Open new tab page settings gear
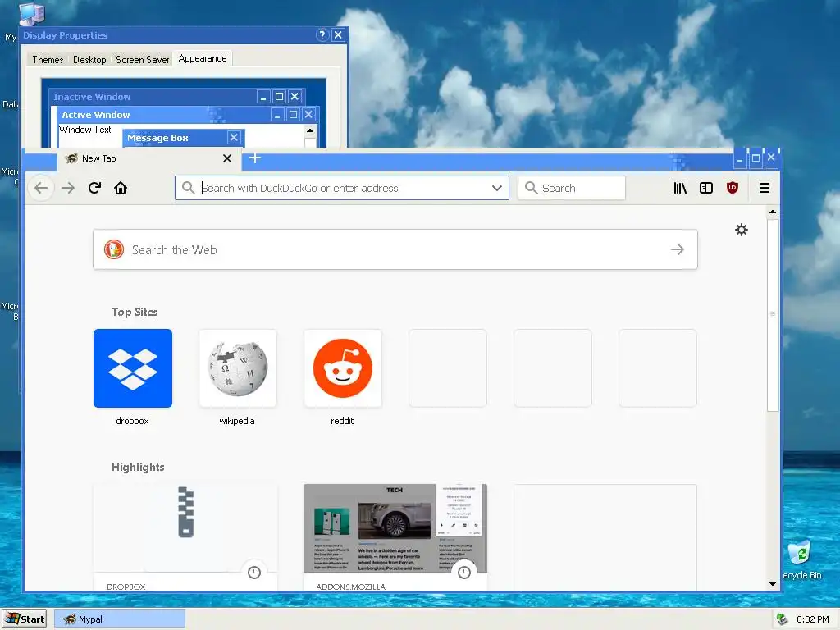This screenshot has height=630, width=840. click(x=742, y=230)
